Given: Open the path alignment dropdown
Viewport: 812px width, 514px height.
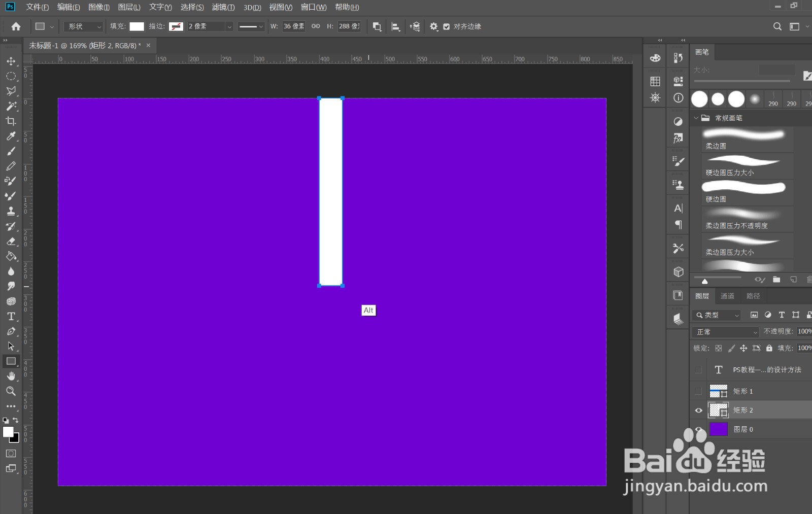Looking at the screenshot, I should 396,26.
